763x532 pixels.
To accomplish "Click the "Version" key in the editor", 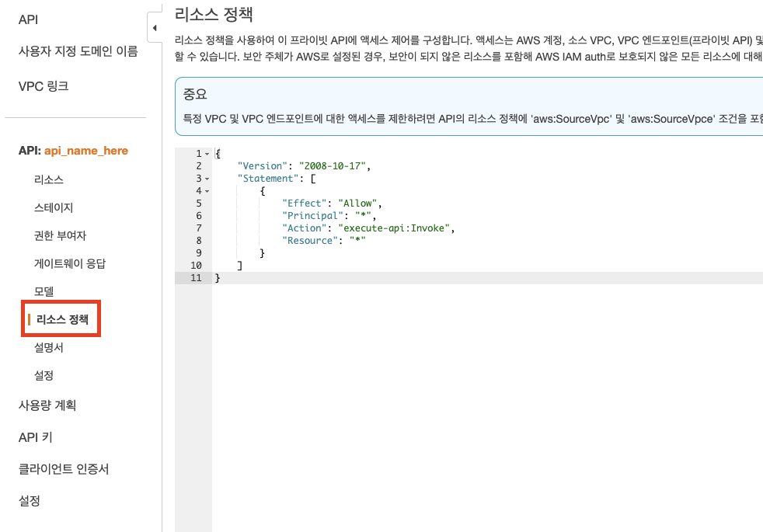I will (262, 166).
